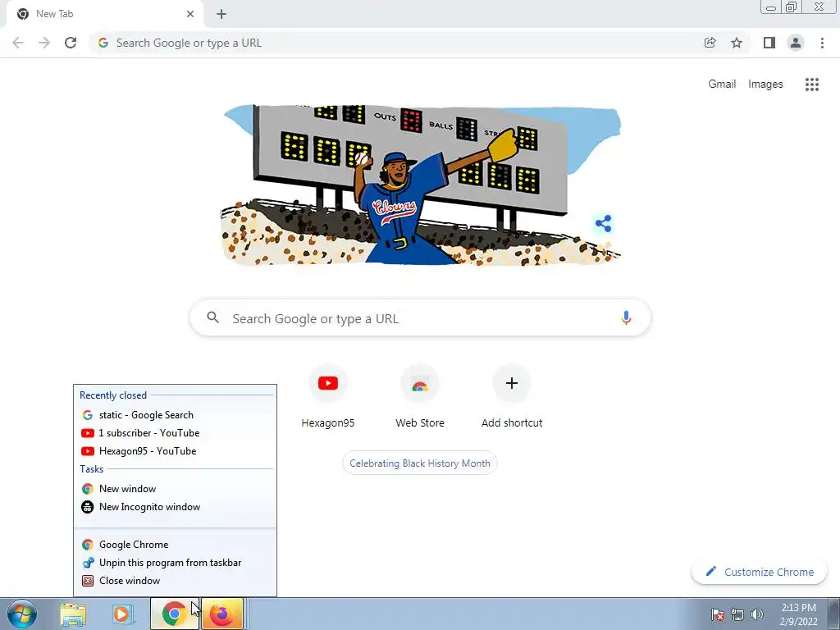
Task: Switch to Firefox on the taskbar
Action: click(x=222, y=614)
